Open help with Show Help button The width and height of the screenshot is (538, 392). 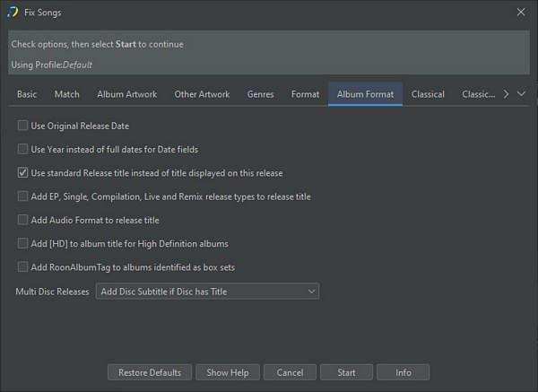[228, 372]
